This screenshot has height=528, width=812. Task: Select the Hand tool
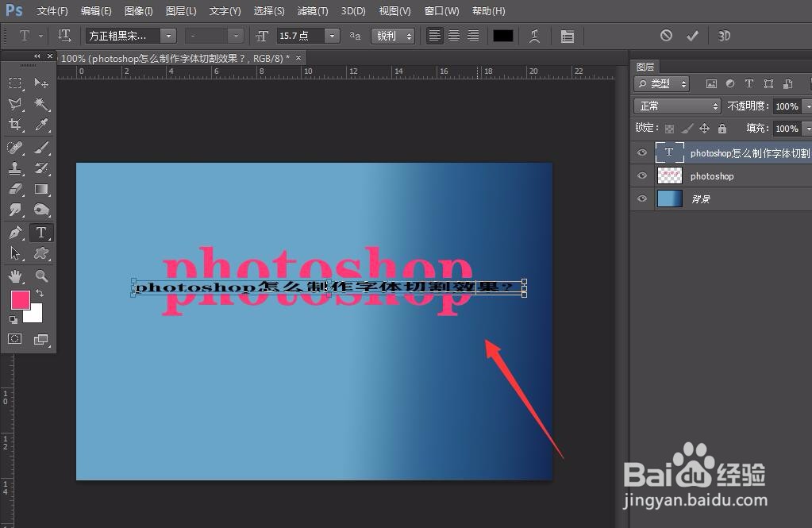point(16,276)
